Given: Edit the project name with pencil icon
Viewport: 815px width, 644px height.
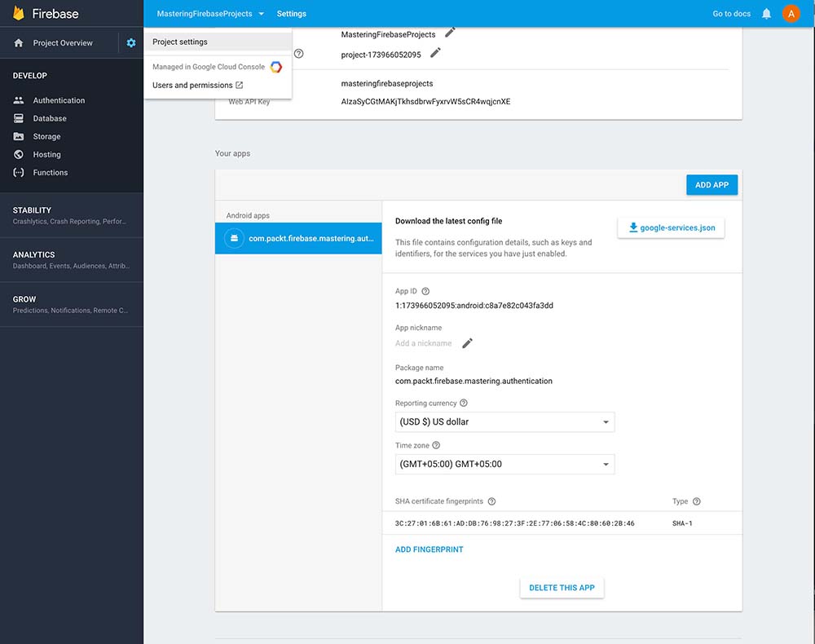Looking at the screenshot, I should tap(450, 33).
